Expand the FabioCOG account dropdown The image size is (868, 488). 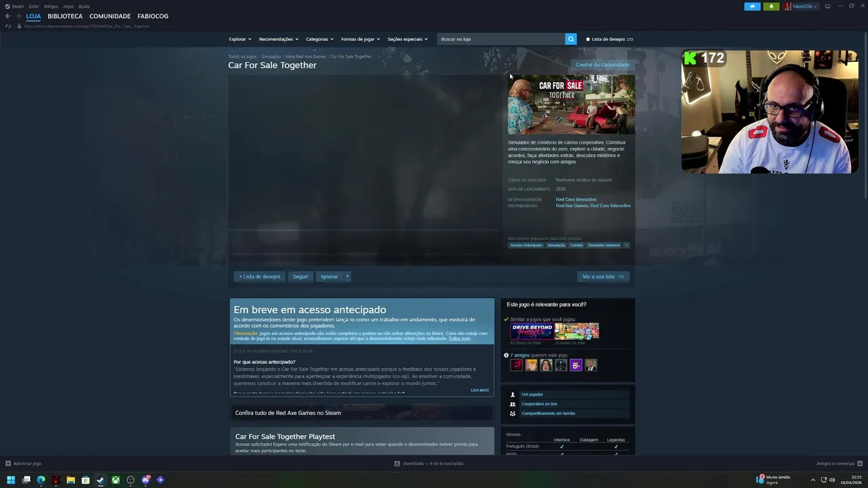804,6
